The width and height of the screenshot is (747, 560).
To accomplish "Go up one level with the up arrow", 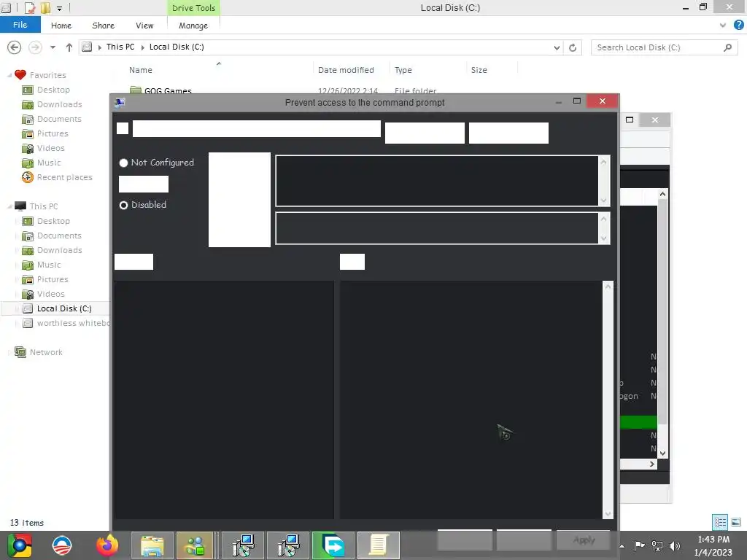I will tap(69, 47).
